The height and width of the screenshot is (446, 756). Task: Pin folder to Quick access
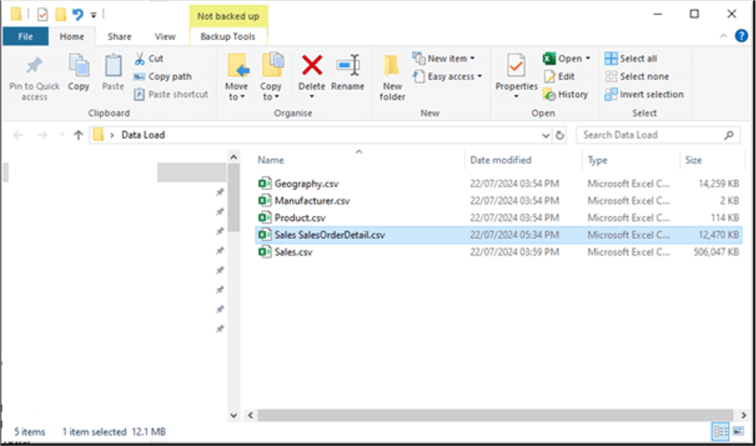click(34, 77)
